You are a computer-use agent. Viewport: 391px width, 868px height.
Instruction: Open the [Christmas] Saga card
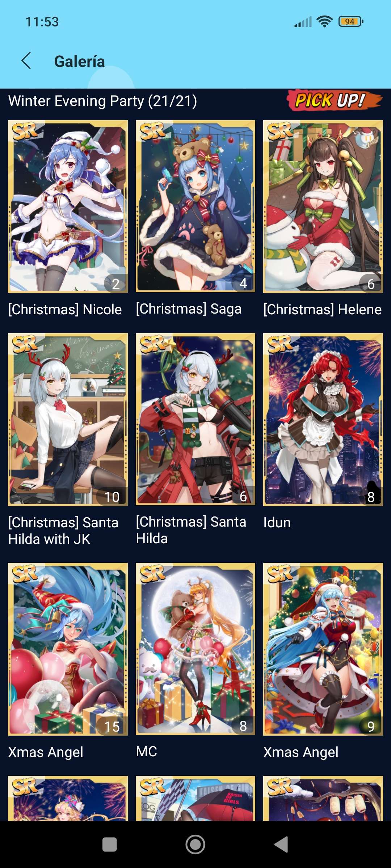(195, 206)
